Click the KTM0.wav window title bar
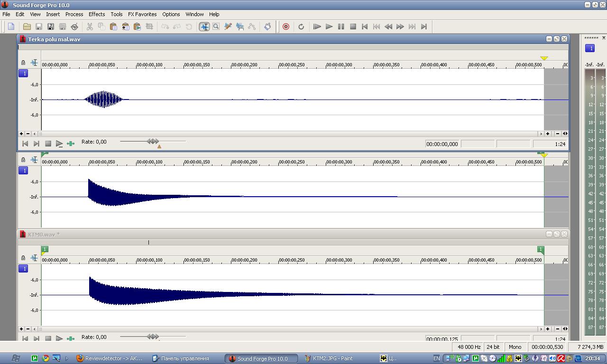This screenshot has width=607, height=364. pyautogui.click(x=285, y=234)
